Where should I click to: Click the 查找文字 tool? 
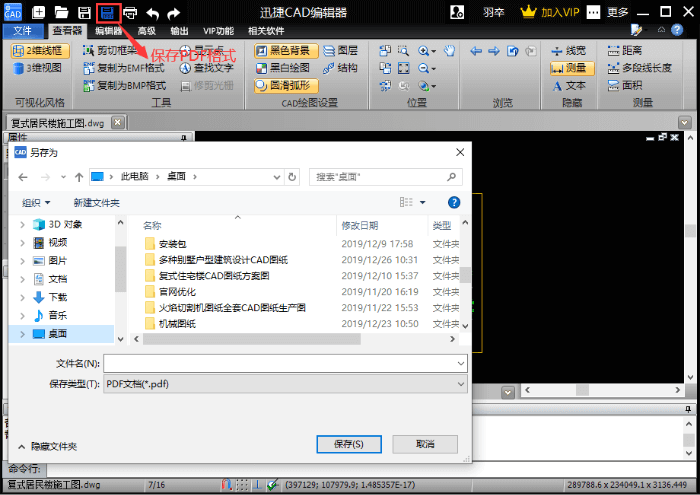207,68
